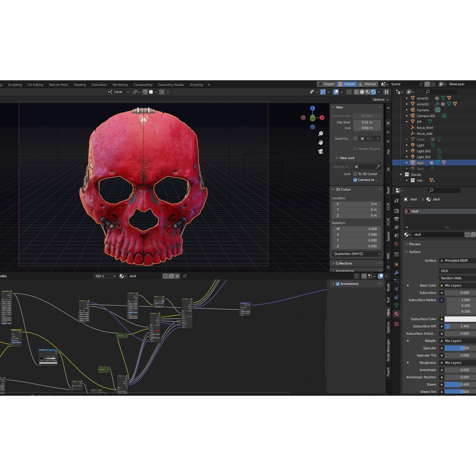
Task: Select the Output properties tab
Action: tap(397, 219)
